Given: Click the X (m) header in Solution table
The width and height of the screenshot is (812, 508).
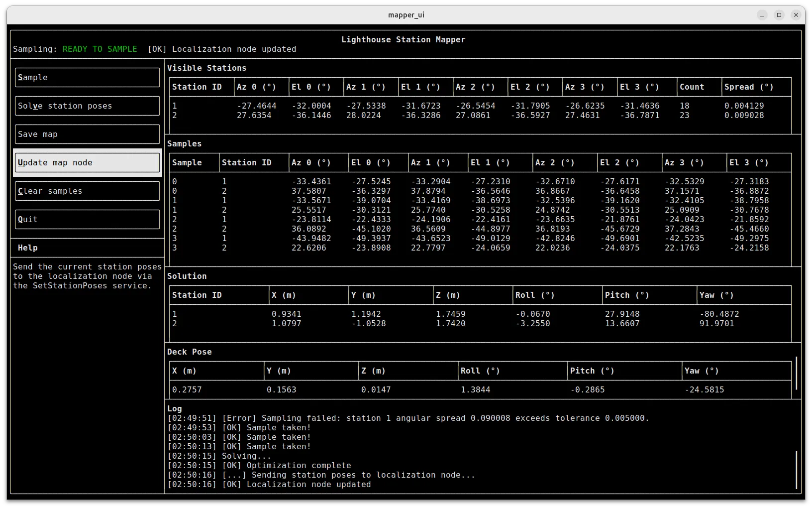Looking at the screenshot, I should (x=284, y=295).
